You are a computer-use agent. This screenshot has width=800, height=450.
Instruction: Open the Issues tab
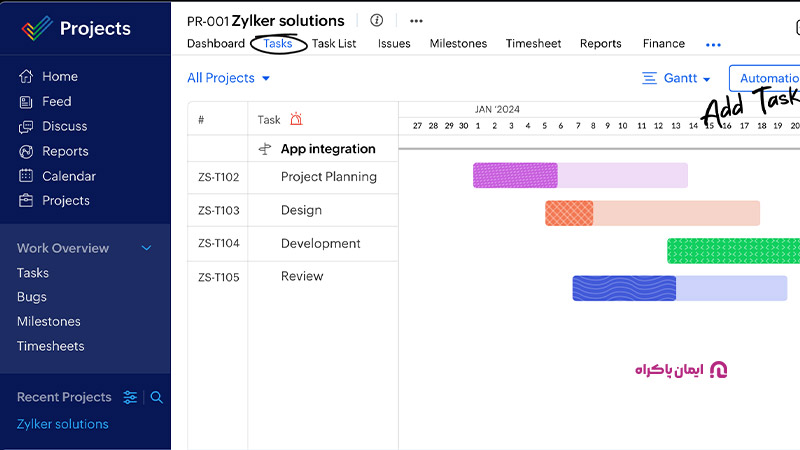[x=394, y=43]
